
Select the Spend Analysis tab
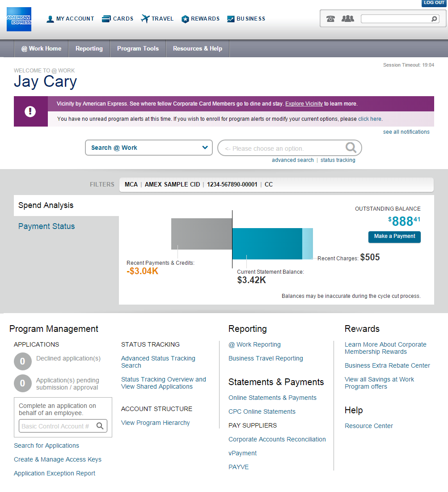click(x=66, y=205)
